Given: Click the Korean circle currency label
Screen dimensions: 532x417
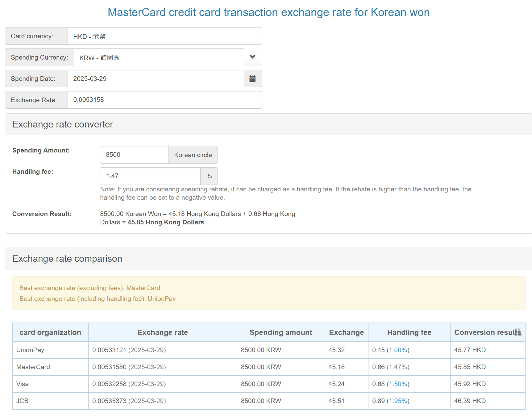Looking at the screenshot, I should 193,155.
